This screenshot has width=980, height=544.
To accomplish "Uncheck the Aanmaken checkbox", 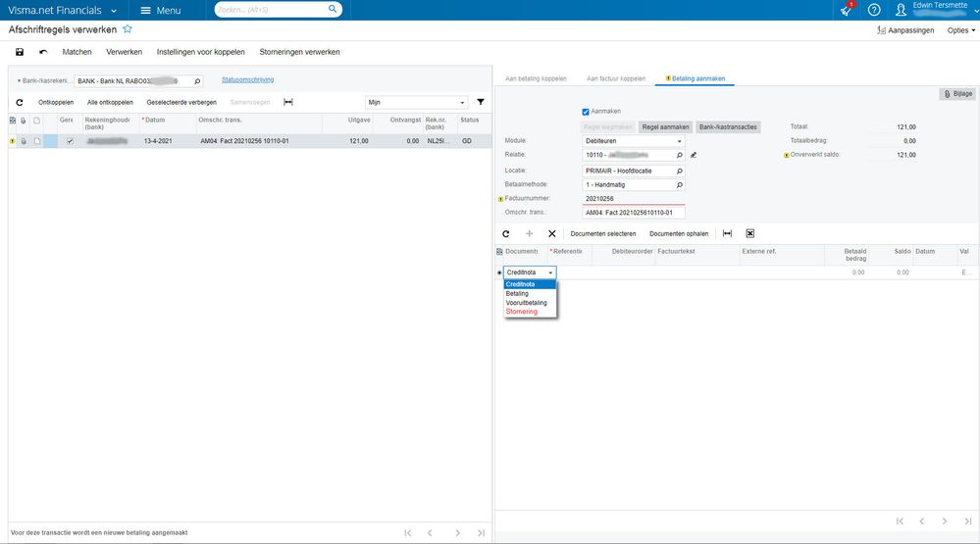I will coord(587,112).
